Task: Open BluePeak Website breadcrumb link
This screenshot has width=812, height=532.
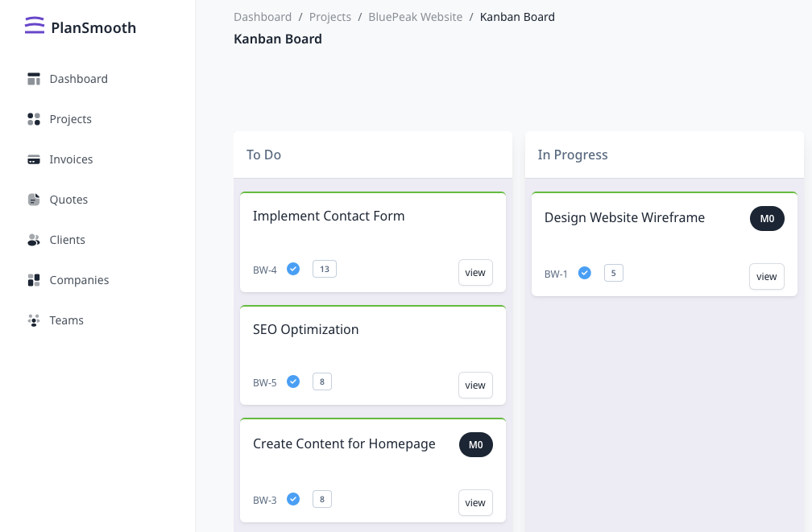Action: [x=416, y=17]
